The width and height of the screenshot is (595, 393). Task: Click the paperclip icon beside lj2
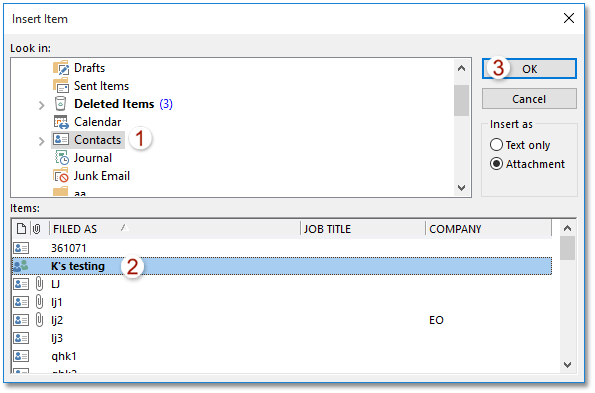[39, 320]
